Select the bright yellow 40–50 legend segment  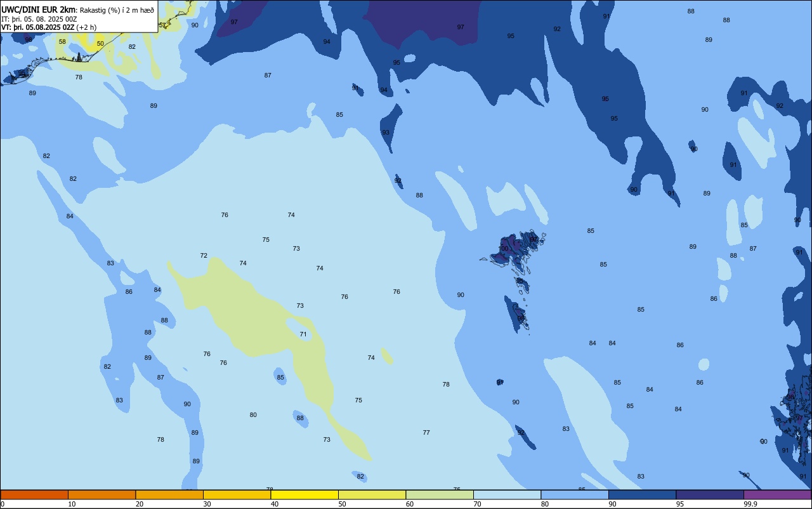304,494
